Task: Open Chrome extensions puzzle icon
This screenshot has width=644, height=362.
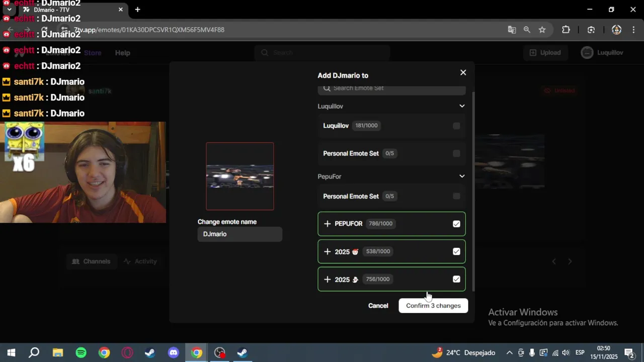Action: [566, 30]
